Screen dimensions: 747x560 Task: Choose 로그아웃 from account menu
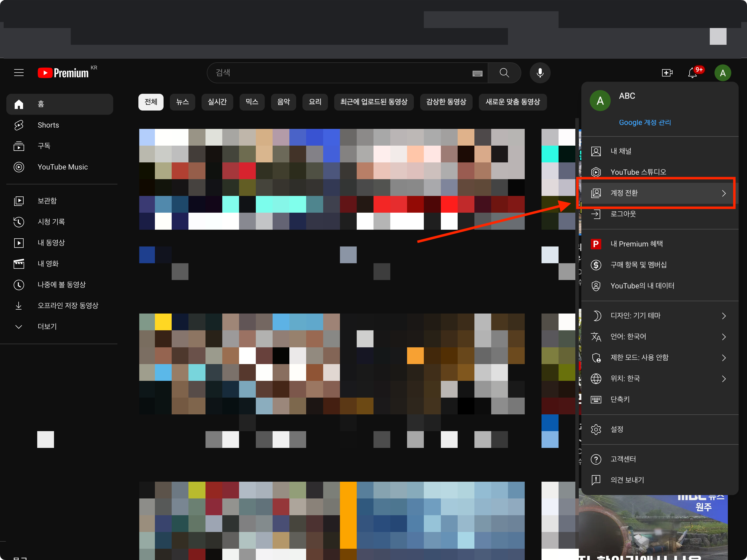tap(623, 214)
